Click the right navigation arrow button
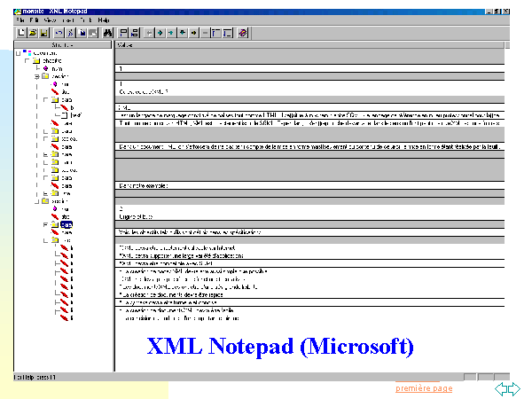Image resolution: width=532 pixels, height=399 pixels. click(x=514, y=388)
